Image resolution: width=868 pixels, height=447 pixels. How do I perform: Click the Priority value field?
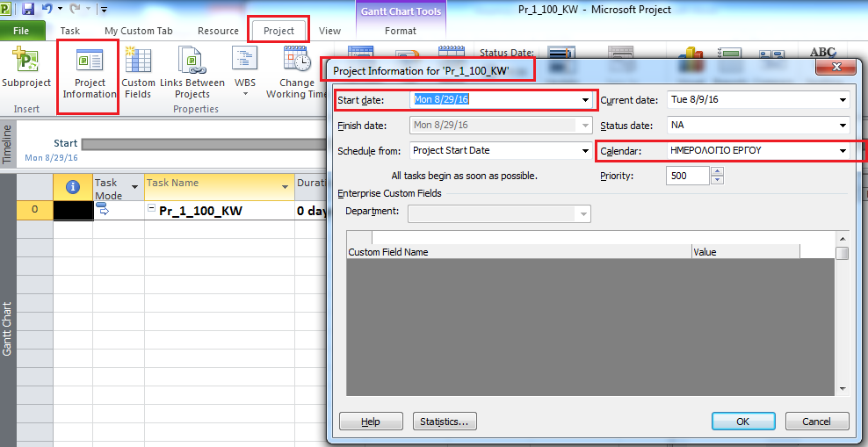[x=689, y=176]
